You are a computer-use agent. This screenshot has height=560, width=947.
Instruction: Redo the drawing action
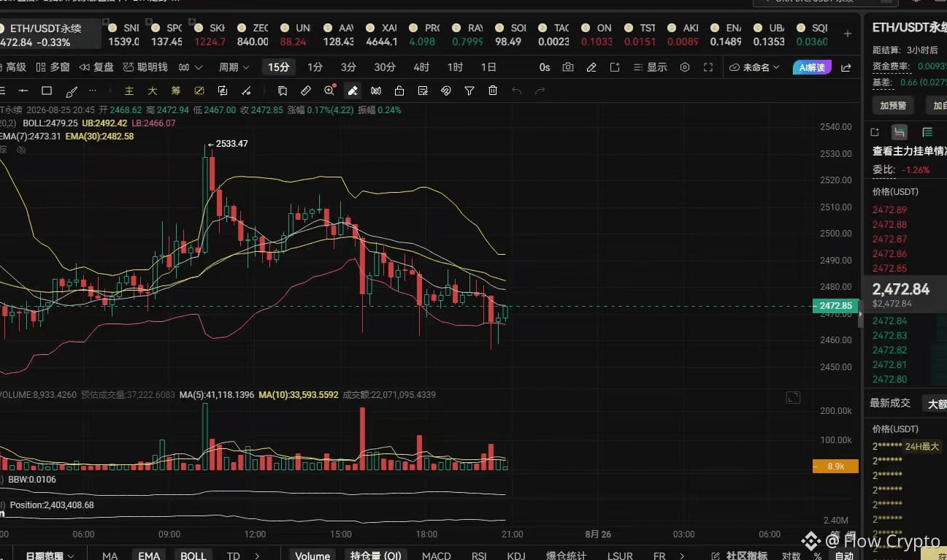click(x=540, y=91)
